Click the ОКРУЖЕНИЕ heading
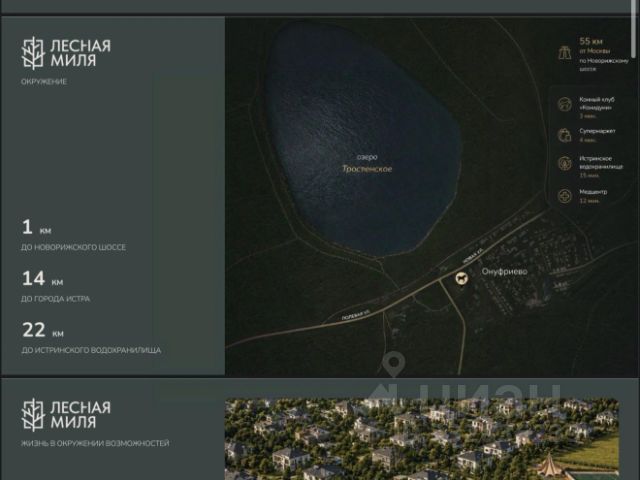The width and height of the screenshot is (640, 480). click(44, 82)
